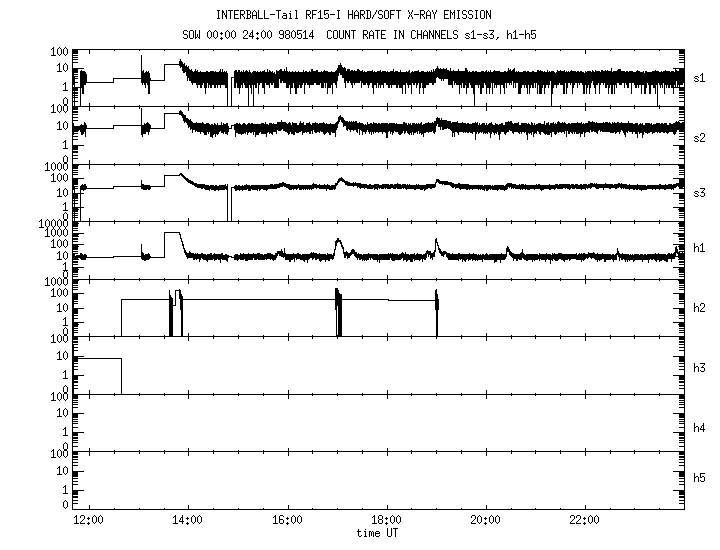Click the 12:00 time axis tick label
720x550 pixels.
point(89,520)
